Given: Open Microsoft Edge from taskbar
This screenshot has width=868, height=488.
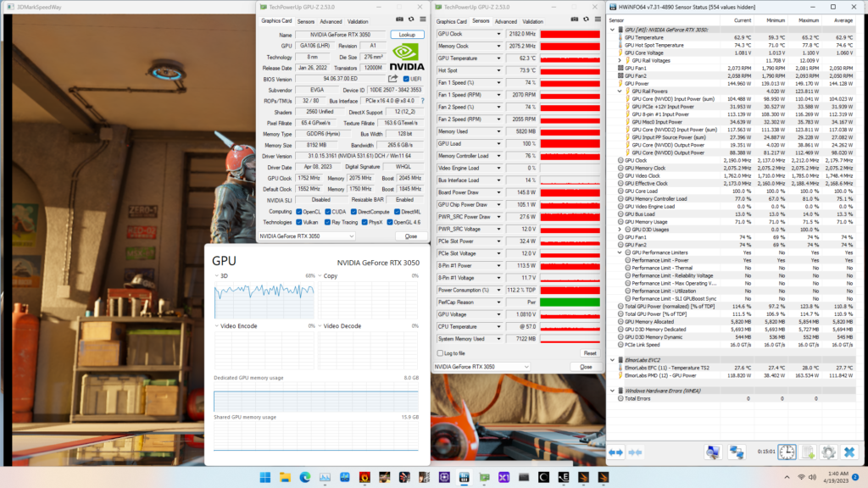Looking at the screenshot, I should (x=305, y=478).
